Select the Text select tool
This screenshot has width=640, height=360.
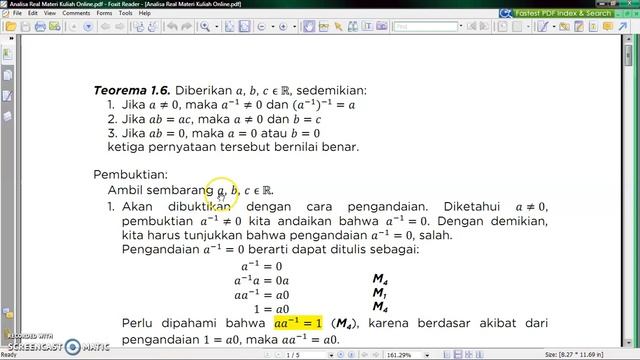tap(367, 27)
